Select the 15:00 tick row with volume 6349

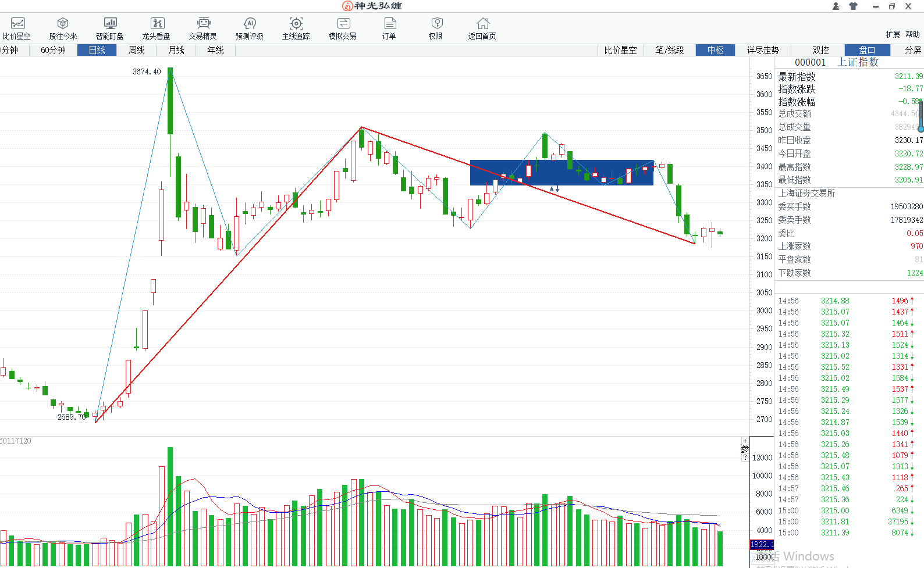click(x=850, y=510)
